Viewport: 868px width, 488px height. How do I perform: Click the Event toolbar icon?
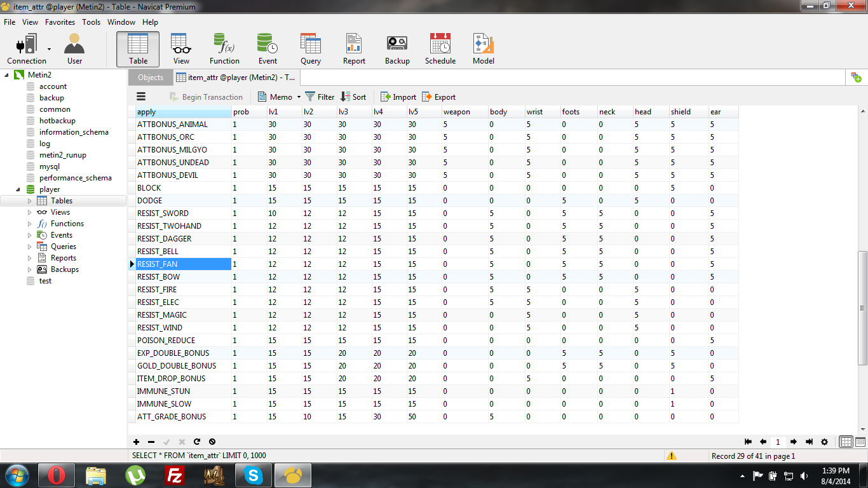pos(268,50)
